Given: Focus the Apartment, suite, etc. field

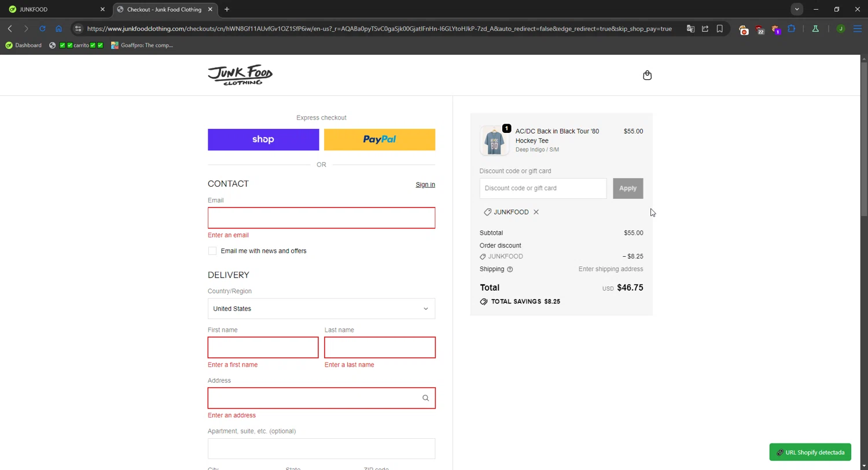Looking at the screenshot, I should [x=321, y=449].
